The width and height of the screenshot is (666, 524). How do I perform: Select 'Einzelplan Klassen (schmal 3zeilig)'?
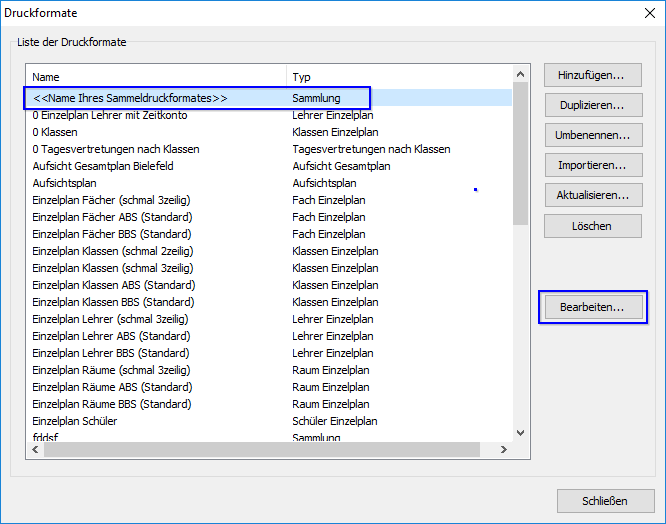[113, 268]
